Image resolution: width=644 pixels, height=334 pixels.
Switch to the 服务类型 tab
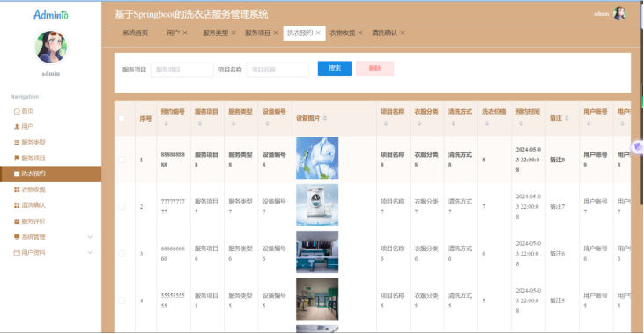pos(215,33)
